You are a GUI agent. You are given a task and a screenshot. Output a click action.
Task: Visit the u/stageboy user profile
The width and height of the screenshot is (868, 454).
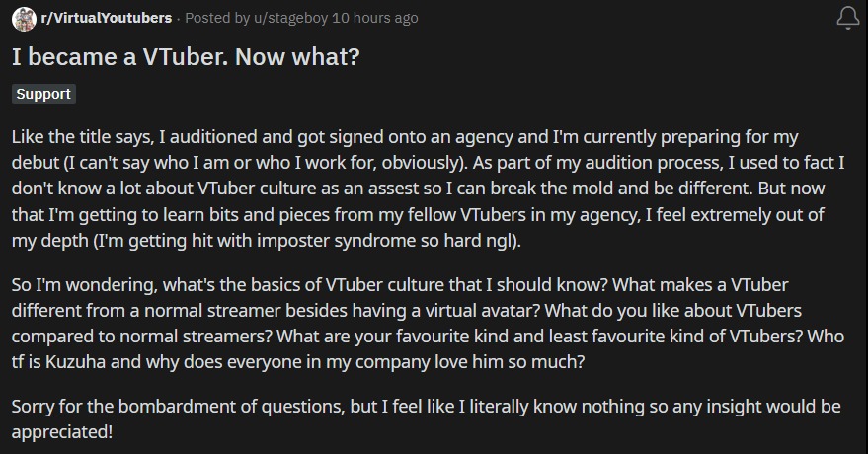tap(290, 18)
